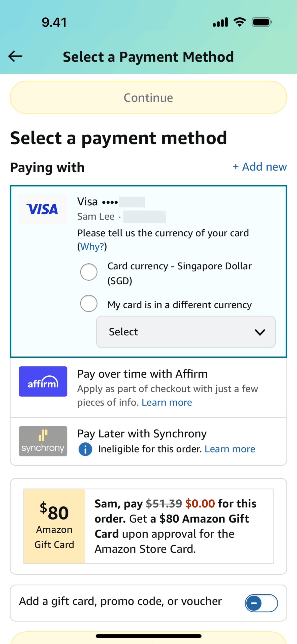This screenshot has width=297, height=644.
Task: Tap the cellular signal bars icon
Action: click(220, 22)
